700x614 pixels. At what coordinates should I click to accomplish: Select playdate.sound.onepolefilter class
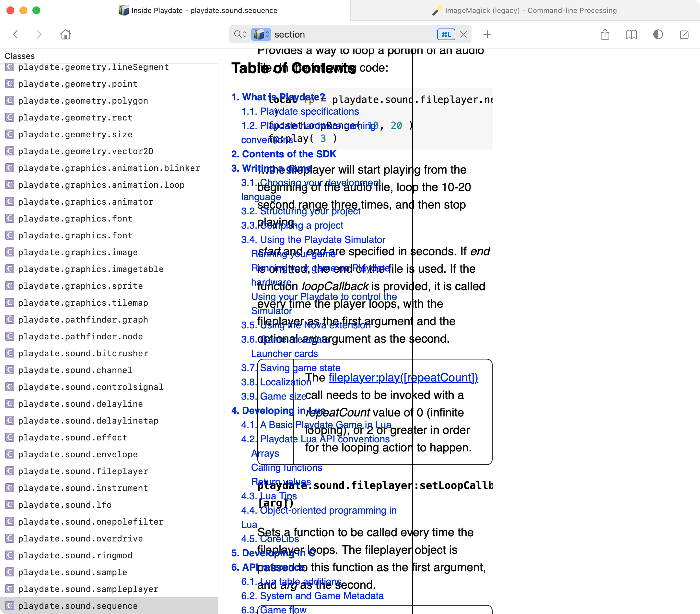pyautogui.click(x=109, y=522)
